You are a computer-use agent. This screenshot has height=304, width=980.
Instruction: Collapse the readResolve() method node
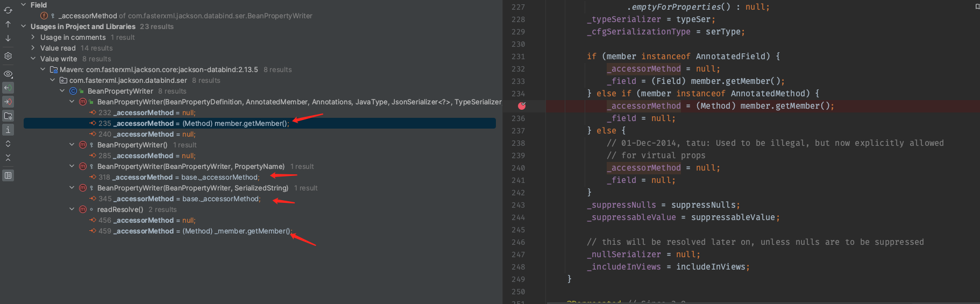click(x=72, y=209)
